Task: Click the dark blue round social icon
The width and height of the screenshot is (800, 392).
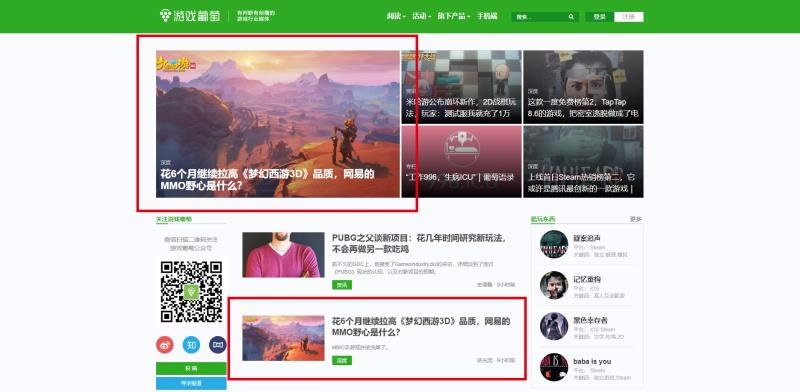Action: click(218, 345)
